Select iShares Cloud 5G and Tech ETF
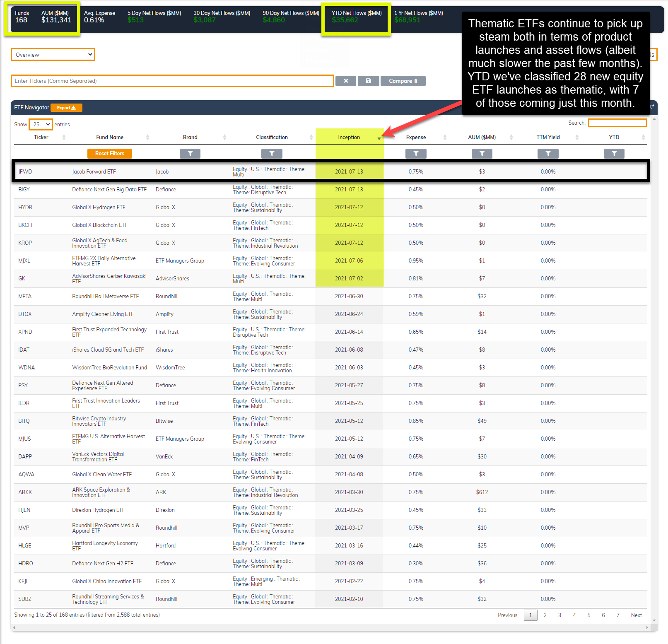The width and height of the screenshot is (668, 644). pos(108,350)
